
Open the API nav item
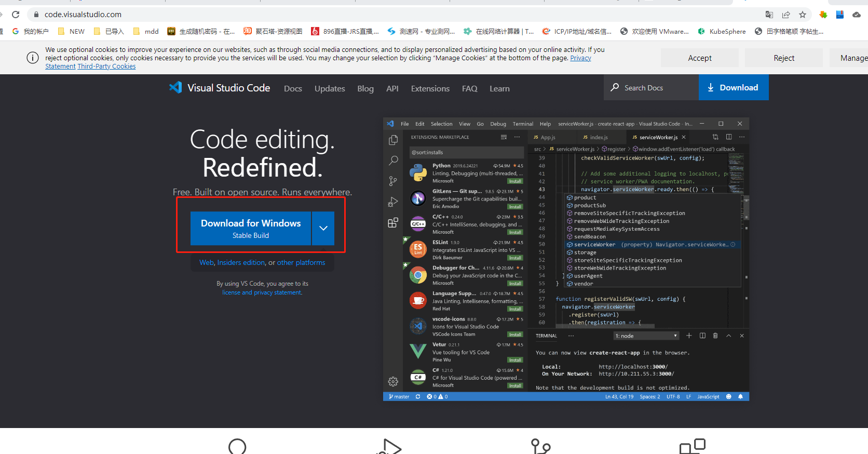pyautogui.click(x=392, y=88)
